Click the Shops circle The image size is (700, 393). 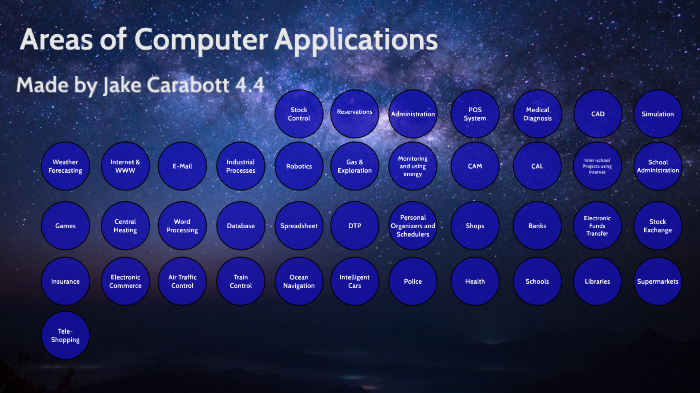(x=475, y=226)
